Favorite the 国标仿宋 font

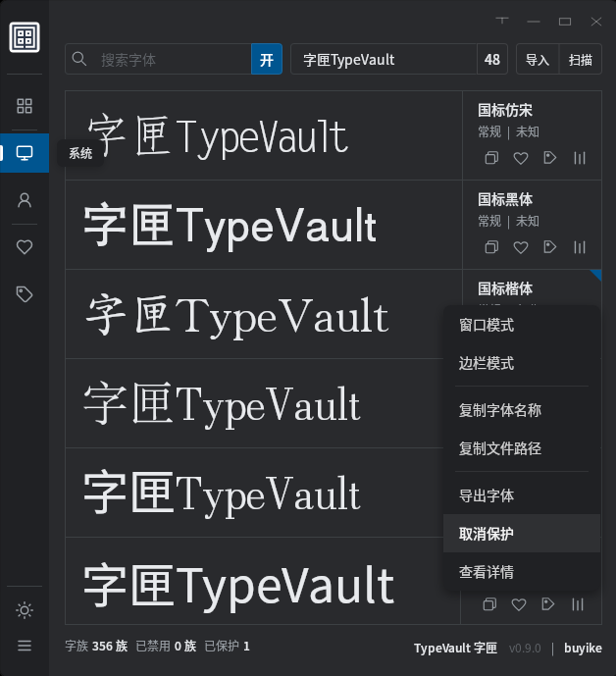pos(521,158)
